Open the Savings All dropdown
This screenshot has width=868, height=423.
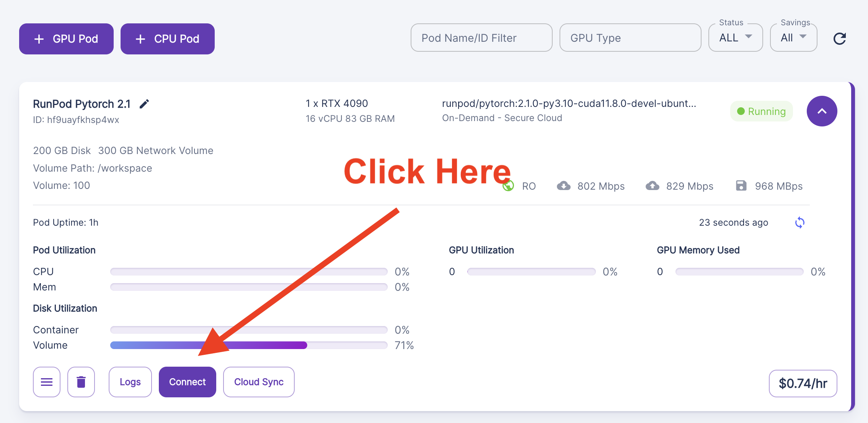point(793,38)
